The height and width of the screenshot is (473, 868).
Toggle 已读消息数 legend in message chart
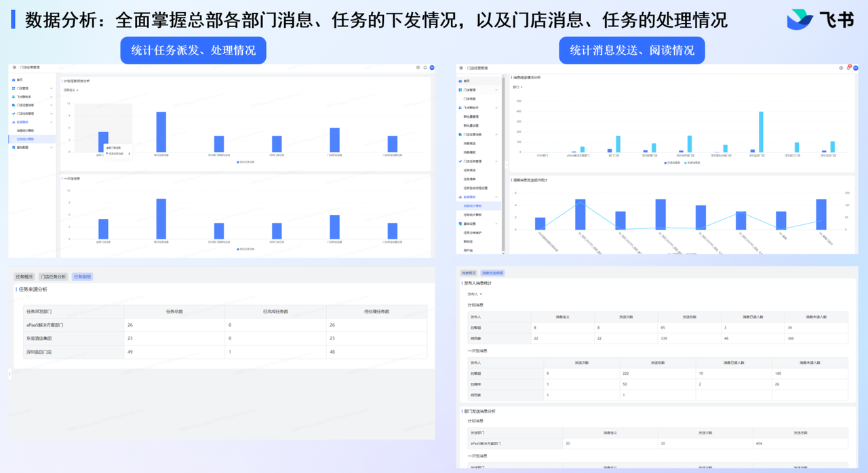point(671,163)
